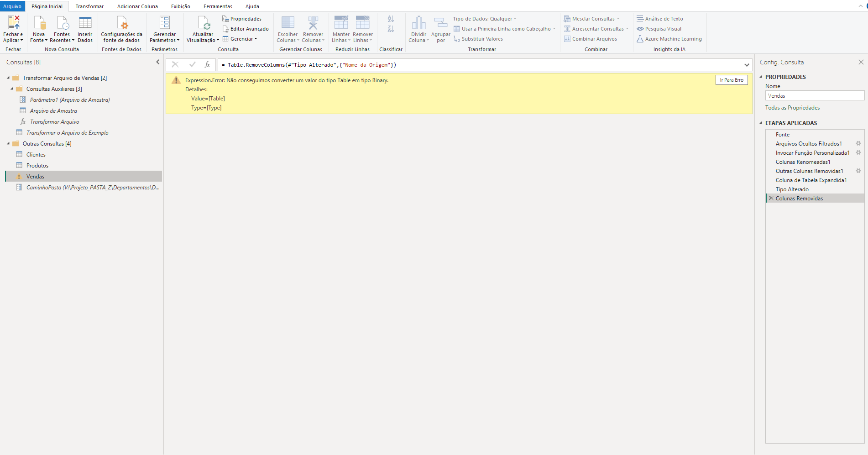Collapse the Consultas pane

158,62
